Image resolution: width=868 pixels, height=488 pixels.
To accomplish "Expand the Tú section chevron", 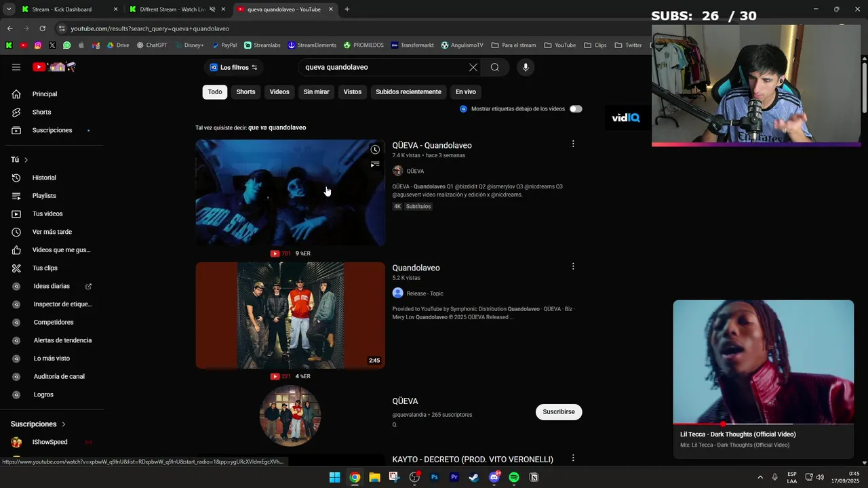I will pyautogui.click(x=26, y=160).
